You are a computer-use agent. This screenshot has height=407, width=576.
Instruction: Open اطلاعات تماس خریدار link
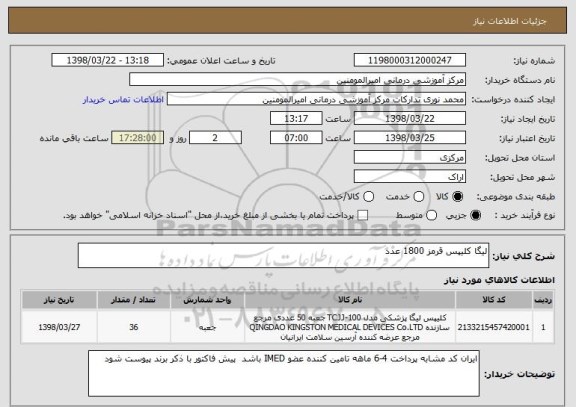click(x=123, y=100)
